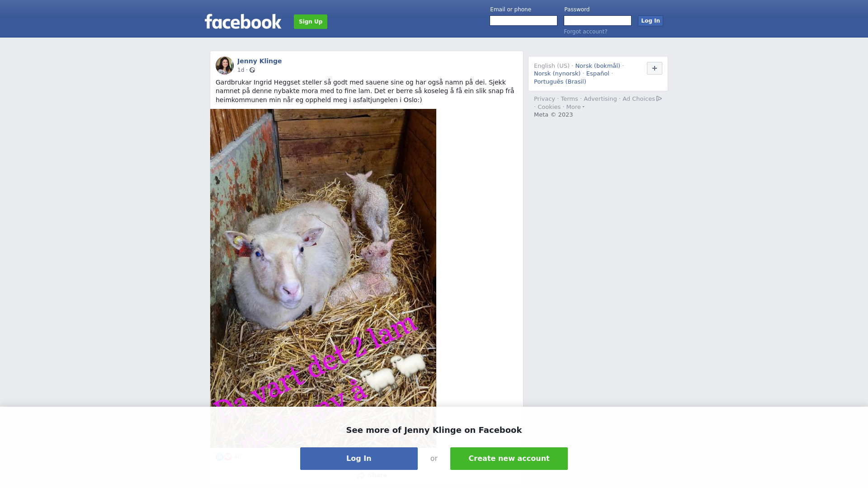Click Create new account button

click(x=509, y=459)
